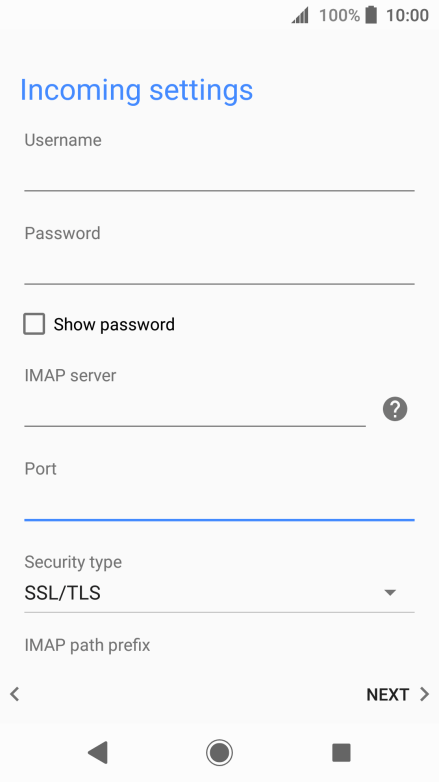Focus the IMAP server input field
Image resolution: width=439 pixels, height=782 pixels.
tap(195, 408)
